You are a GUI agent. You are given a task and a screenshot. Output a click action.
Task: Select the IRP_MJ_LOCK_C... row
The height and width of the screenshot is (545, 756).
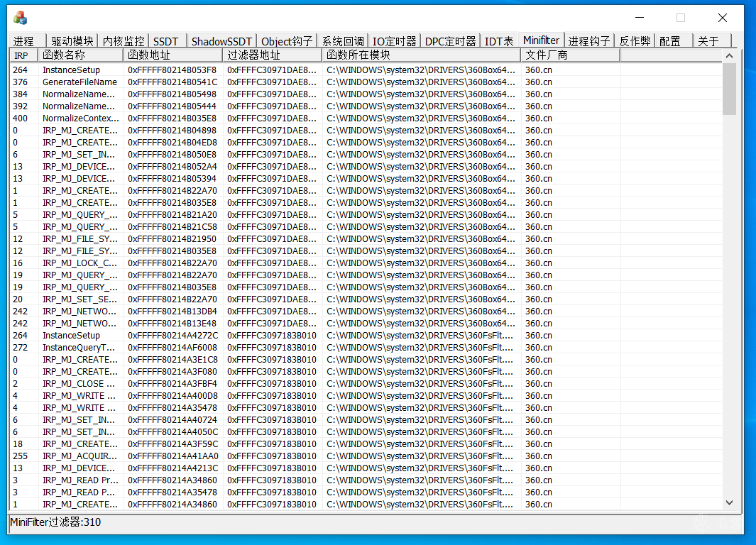click(366, 263)
